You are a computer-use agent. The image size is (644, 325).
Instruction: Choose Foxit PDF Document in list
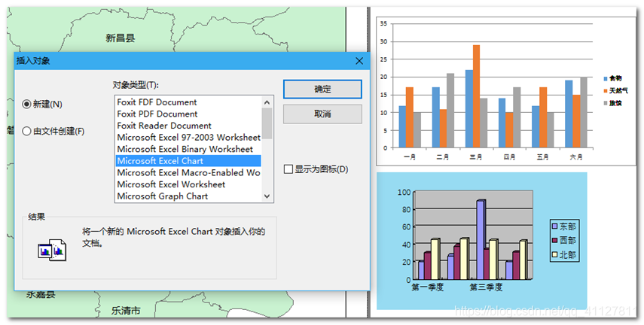tap(188, 114)
